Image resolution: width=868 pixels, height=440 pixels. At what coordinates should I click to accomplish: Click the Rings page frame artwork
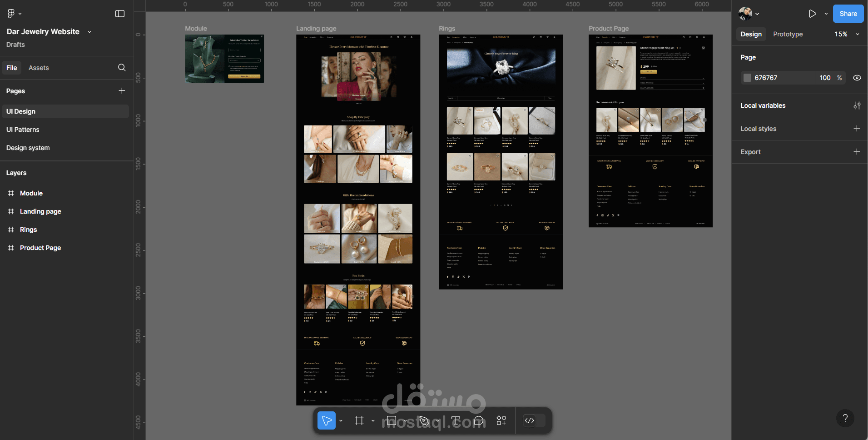click(501, 162)
